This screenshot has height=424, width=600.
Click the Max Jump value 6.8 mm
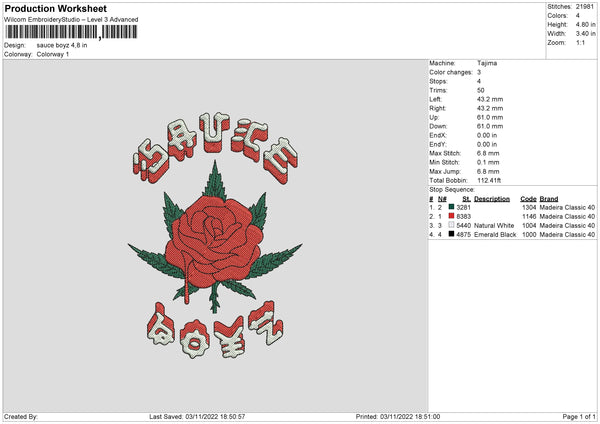[x=488, y=171]
